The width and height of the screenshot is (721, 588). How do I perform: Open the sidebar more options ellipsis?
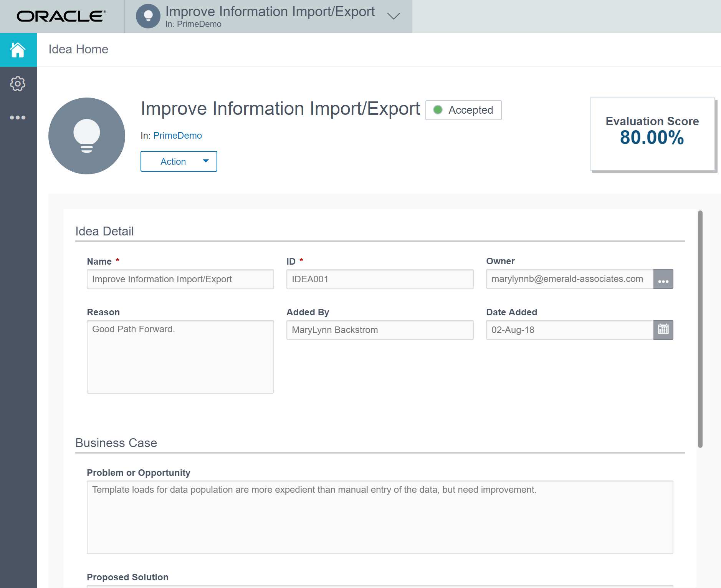[x=18, y=118]
